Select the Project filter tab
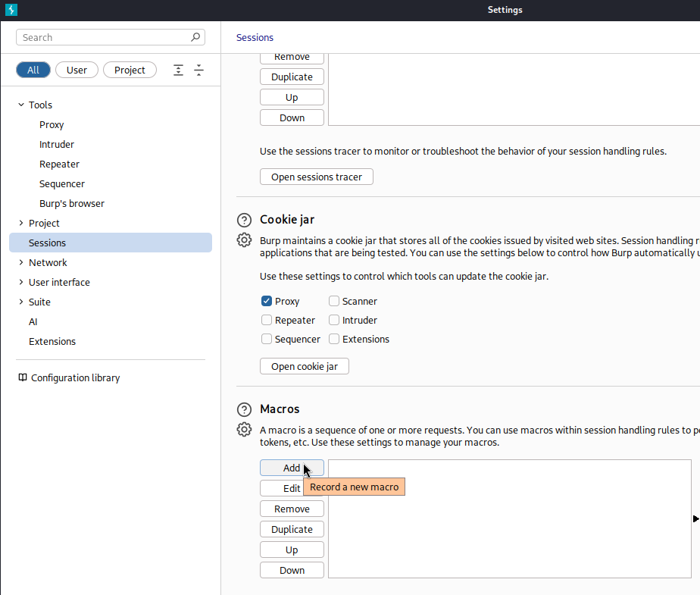Image resolution: width=700 pixels, height=595 pixels. coord(130,70)
